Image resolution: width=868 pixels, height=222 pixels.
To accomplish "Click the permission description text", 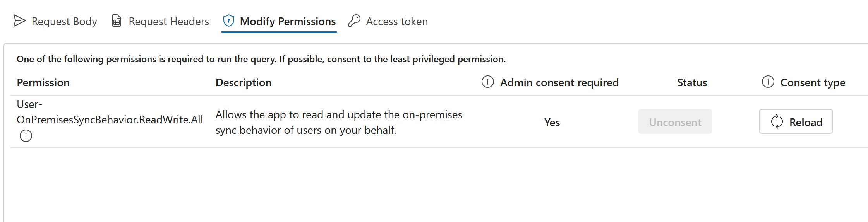I will tap(338, 122).
